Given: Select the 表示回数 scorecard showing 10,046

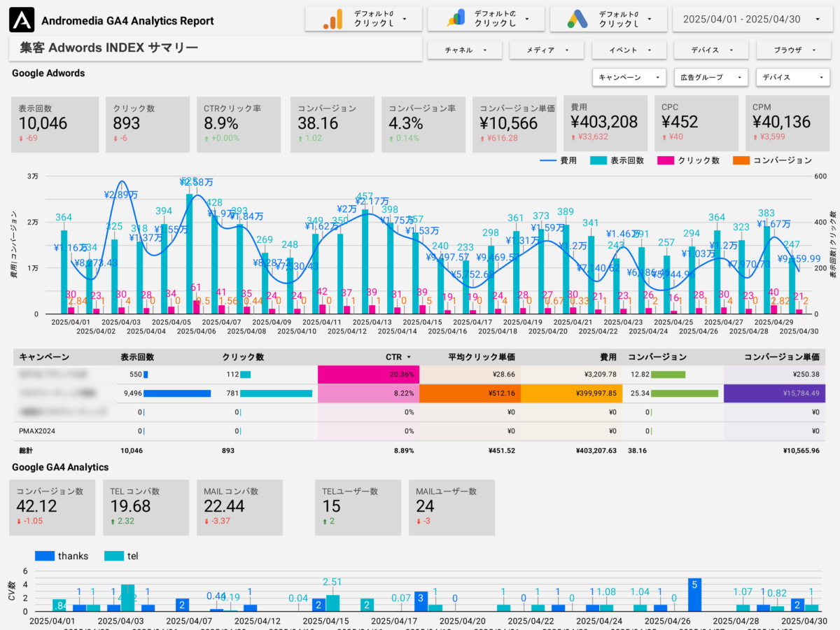Looking at the screenshot, I should 55,125.
